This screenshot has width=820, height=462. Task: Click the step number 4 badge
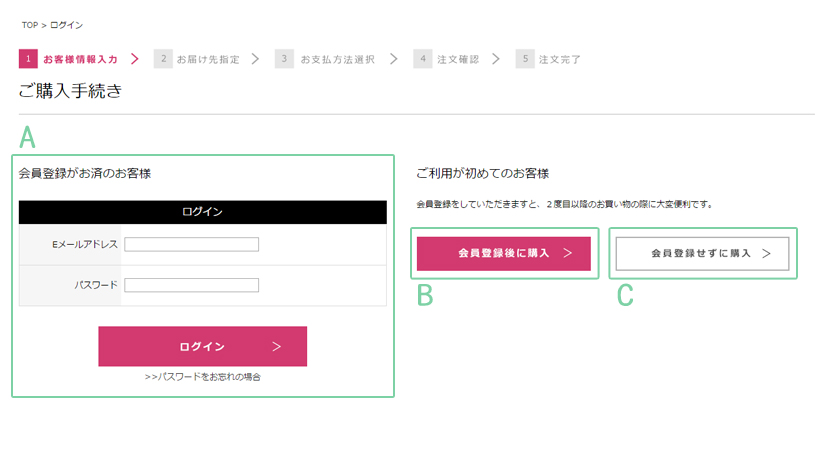click(x=422, y=59)
